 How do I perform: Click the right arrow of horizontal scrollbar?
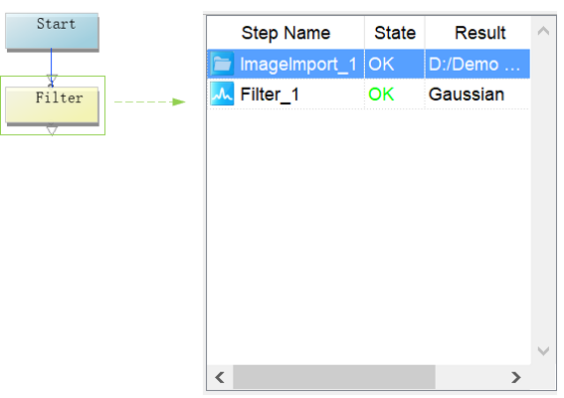(516, 377)
